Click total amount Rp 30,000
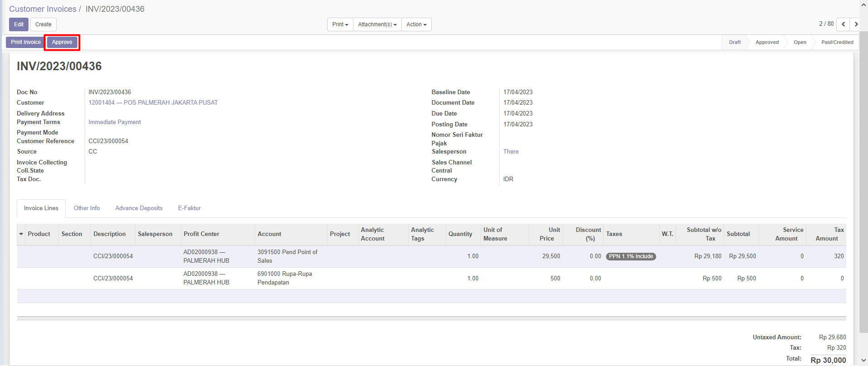The width and height of the screenshot is (868, 366). click(x=828, y=360)
